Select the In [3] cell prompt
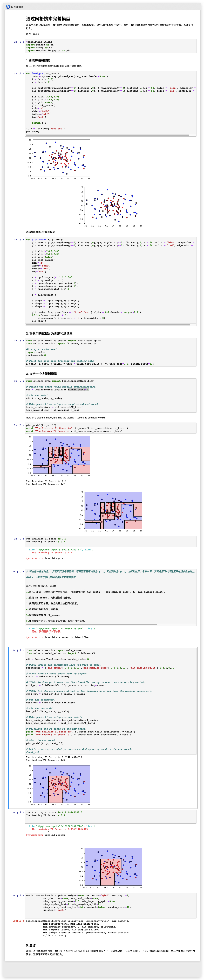The width and height of the screenshot is (204, 980). coord(19,42)
